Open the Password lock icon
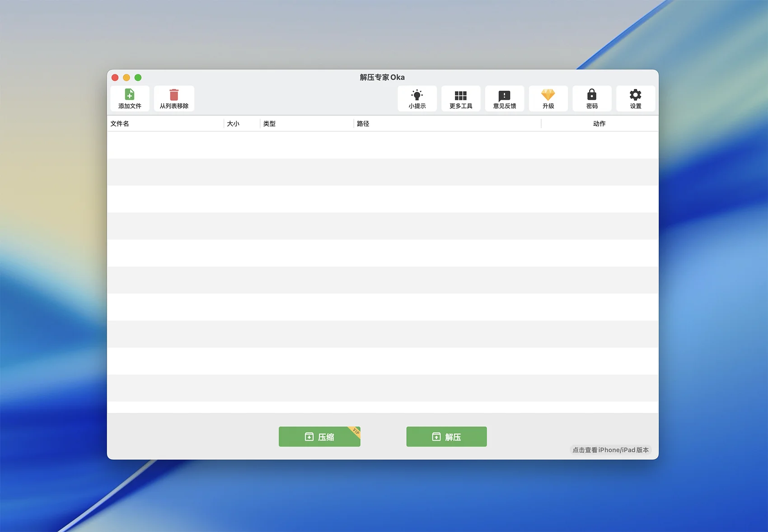The image size is (768, 532). pos(592,95)
